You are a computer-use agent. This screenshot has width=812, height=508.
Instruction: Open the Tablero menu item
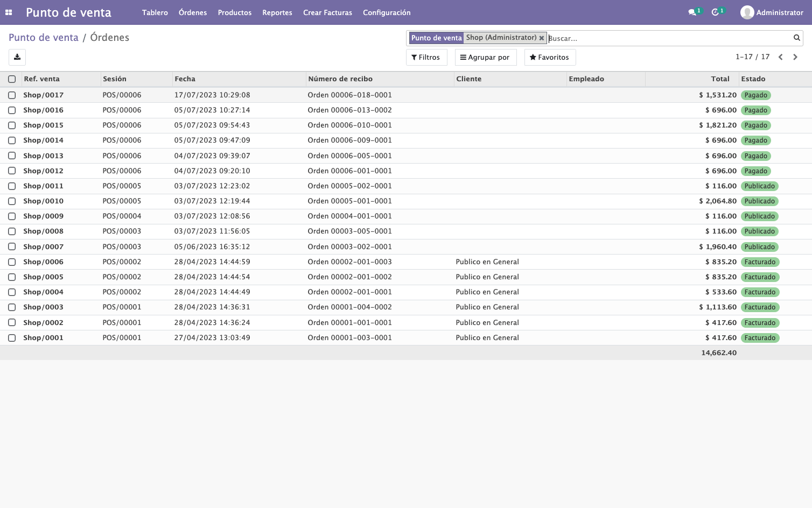tap(155, 12)
